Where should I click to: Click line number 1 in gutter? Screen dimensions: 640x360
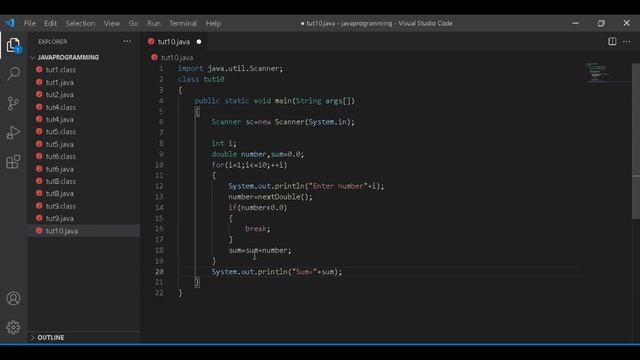click(x=161, y=68)
